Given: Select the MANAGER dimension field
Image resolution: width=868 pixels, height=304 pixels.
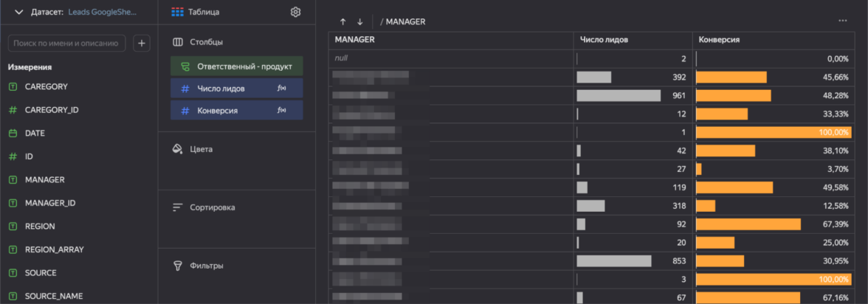Looking at the screenshot, I should pyautogui.click(x=44, y=179).
